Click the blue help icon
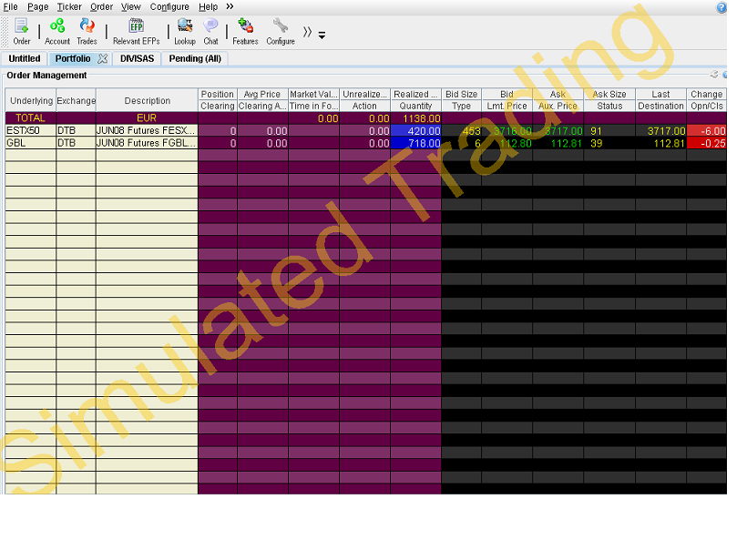747x560 pixels. 721,7
